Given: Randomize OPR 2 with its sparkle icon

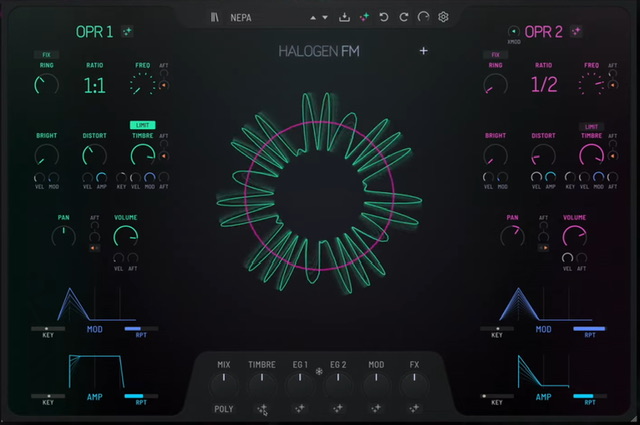Looking at the screenshot, I should click(x=576, y=31).
